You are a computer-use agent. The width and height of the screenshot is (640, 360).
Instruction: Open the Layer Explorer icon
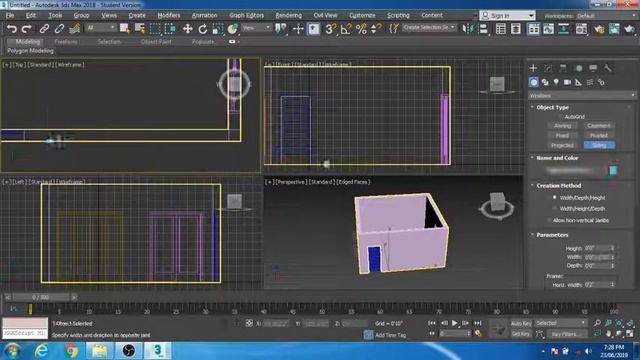516,29
